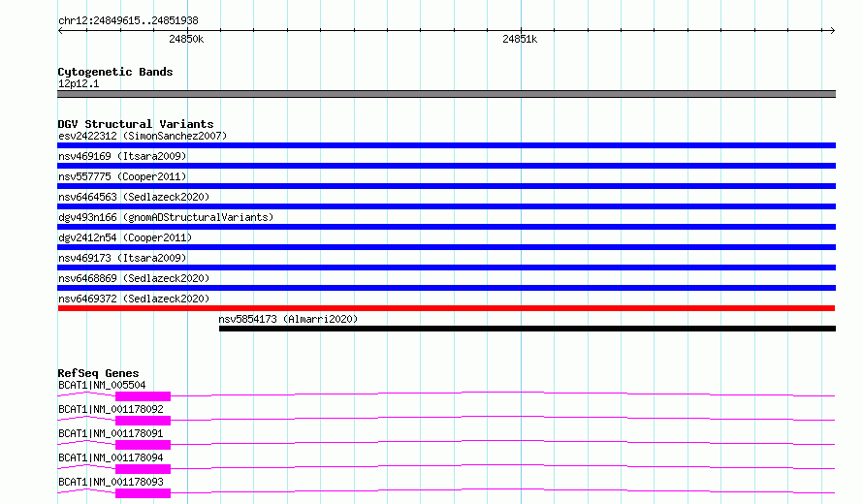Click the blue bar under dgv2412n54
This screenshot has width=863, height=504.
point(446,247)
